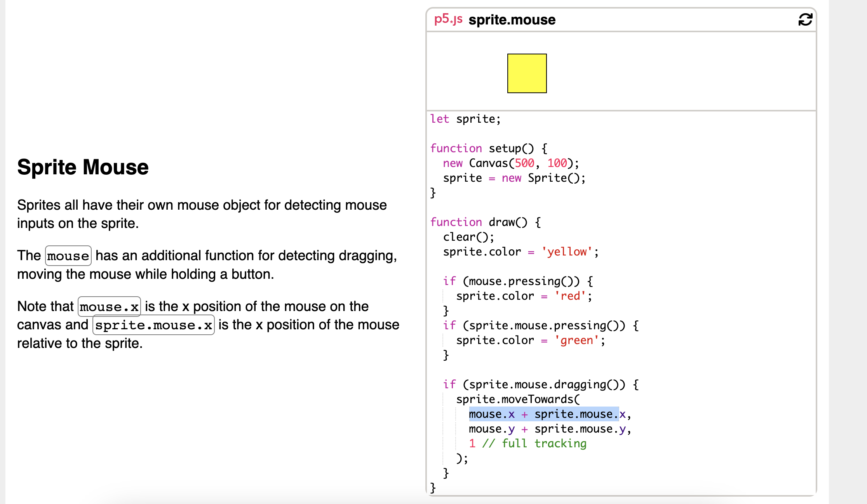The image size is (867, 504).
Task: Click the line 'sprite = new Sprite();'
Action: click(514, 178)
